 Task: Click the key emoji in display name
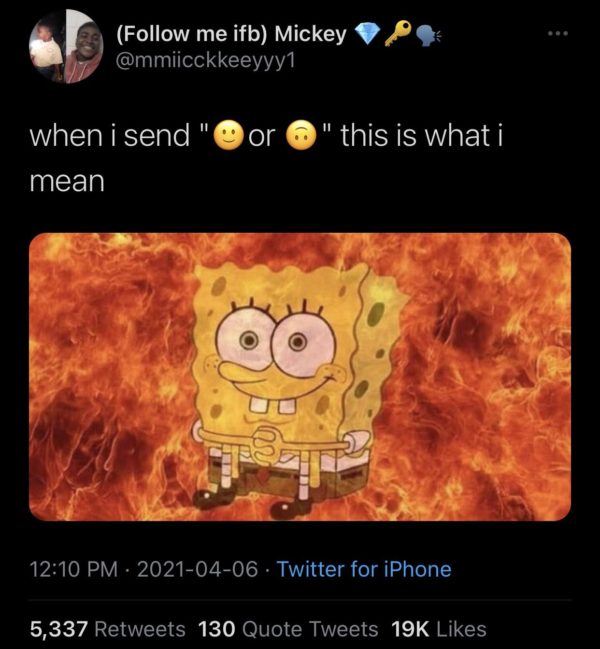398,34
